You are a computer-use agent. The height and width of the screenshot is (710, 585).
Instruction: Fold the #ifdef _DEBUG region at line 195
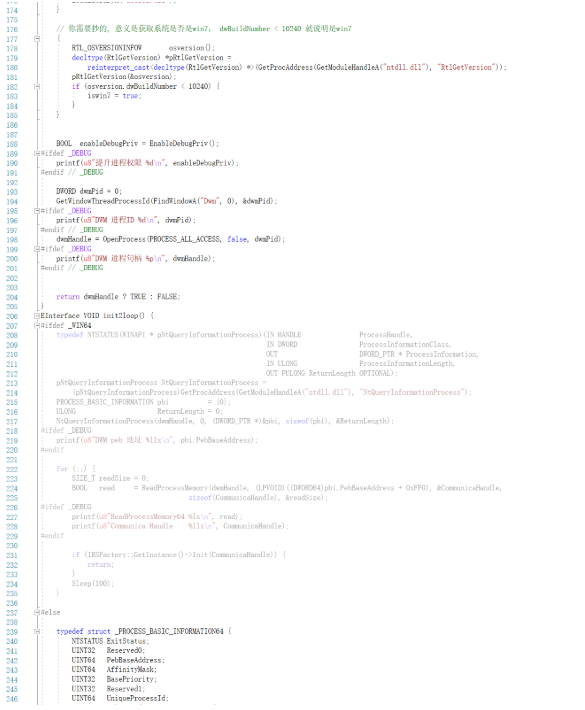pos(37,211)
